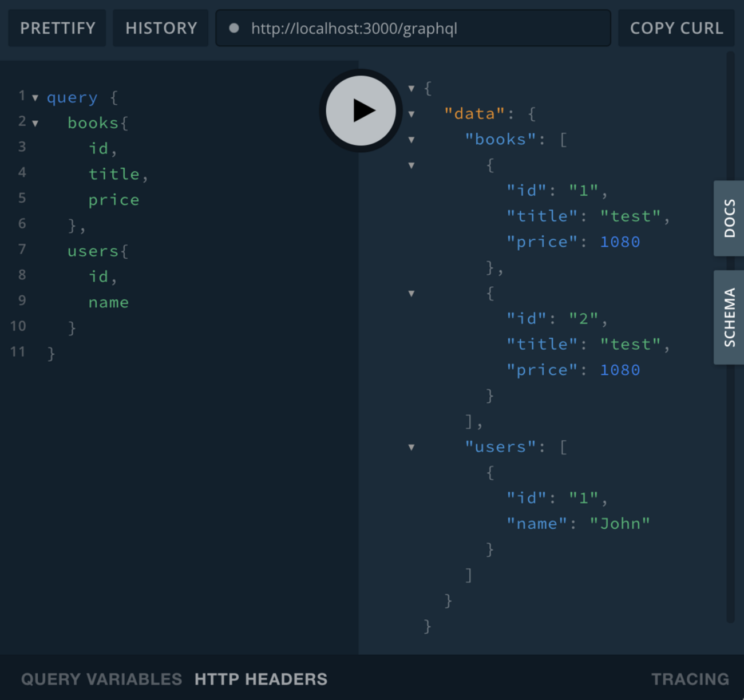Viewport: 744px width, 700px height.
Task: Click the Prettify button
Action: click(x=57, y=28)
